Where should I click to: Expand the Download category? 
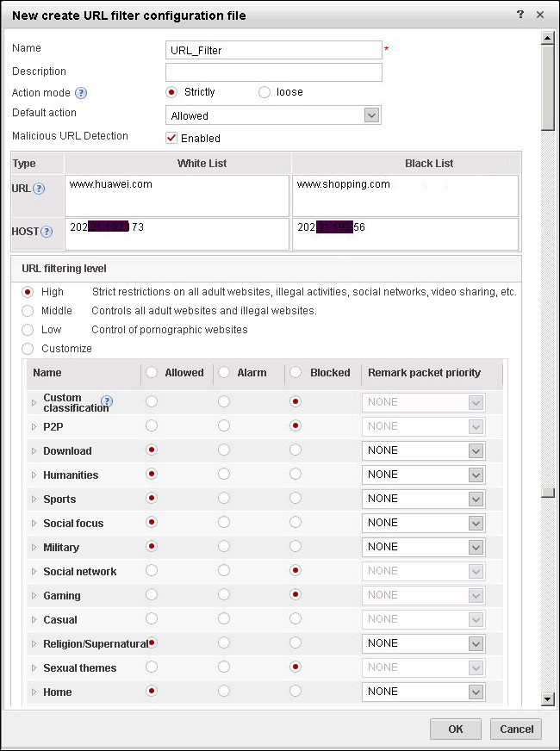pos(34,450)
